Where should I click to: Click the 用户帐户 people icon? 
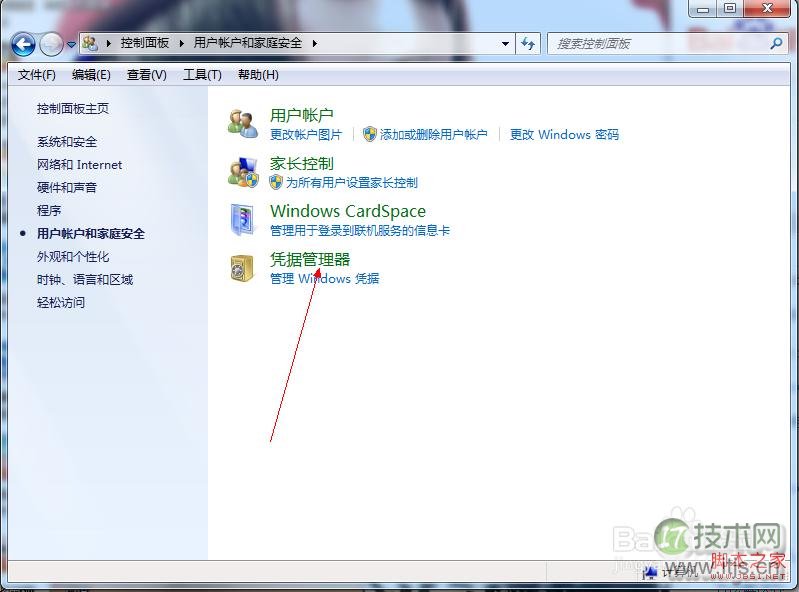click(x=243, y=124)
